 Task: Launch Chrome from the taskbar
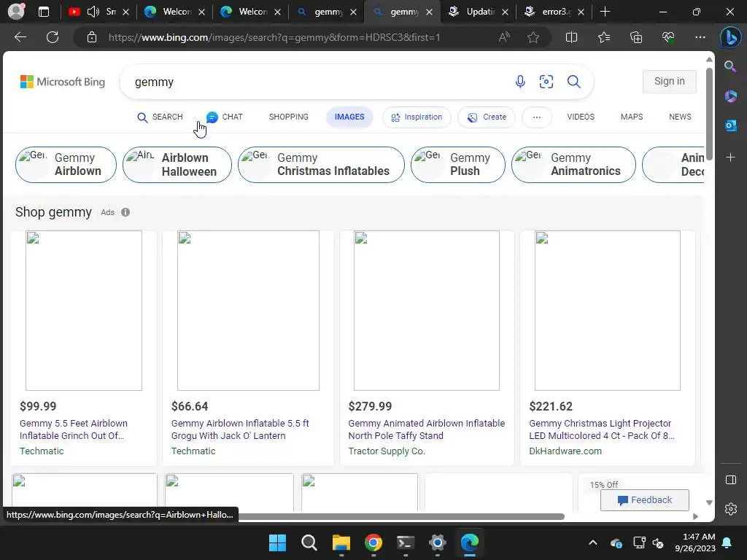[x=373, y=542]
